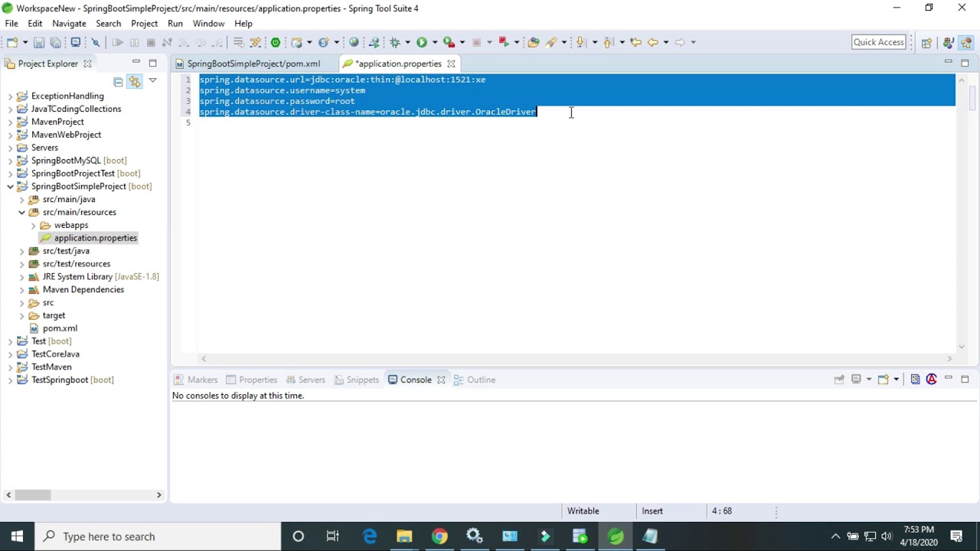The height and width of the screenshot is (551, 980).
Task: Close the Console view tab
Action: pos(441,380)
